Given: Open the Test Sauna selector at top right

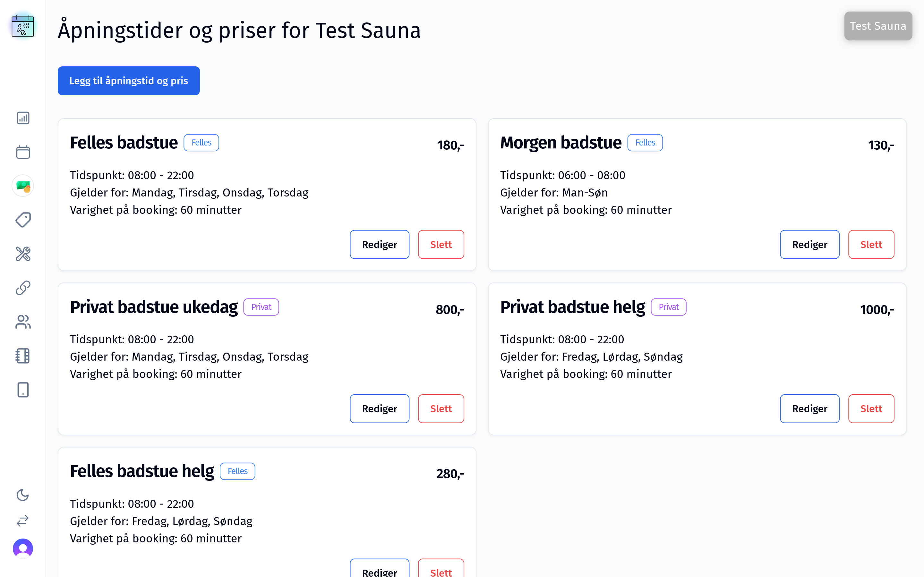Looking at the screenshot, I should 878,26.
